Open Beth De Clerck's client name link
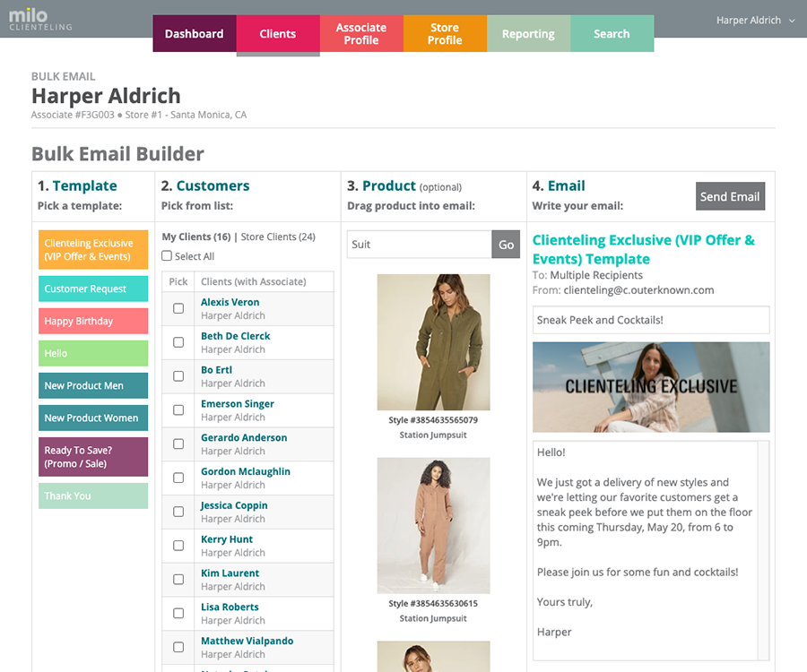Viewport: 807px width, 672px height. (x=235, y=336)
